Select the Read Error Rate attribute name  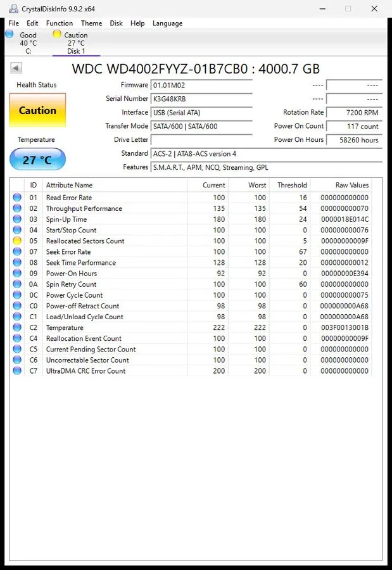click(69, 198)
